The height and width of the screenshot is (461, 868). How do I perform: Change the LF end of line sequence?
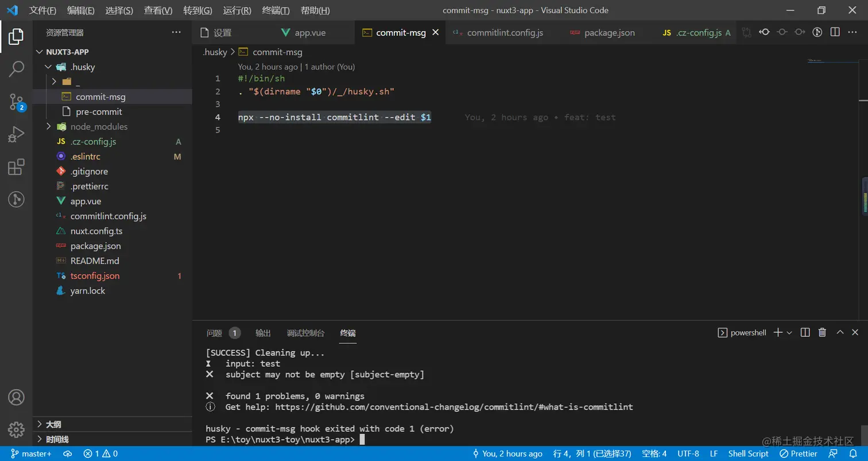tap(714, 454)
